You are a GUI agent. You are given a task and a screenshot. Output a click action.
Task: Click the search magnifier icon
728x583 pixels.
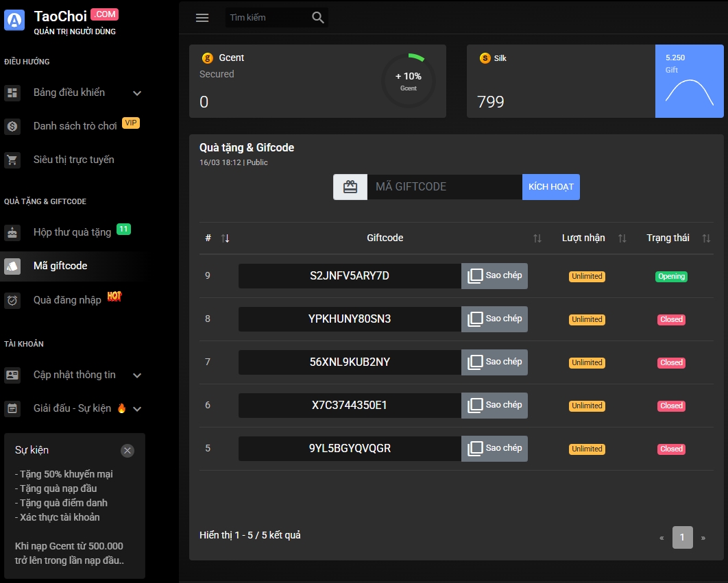click(317, 18)
